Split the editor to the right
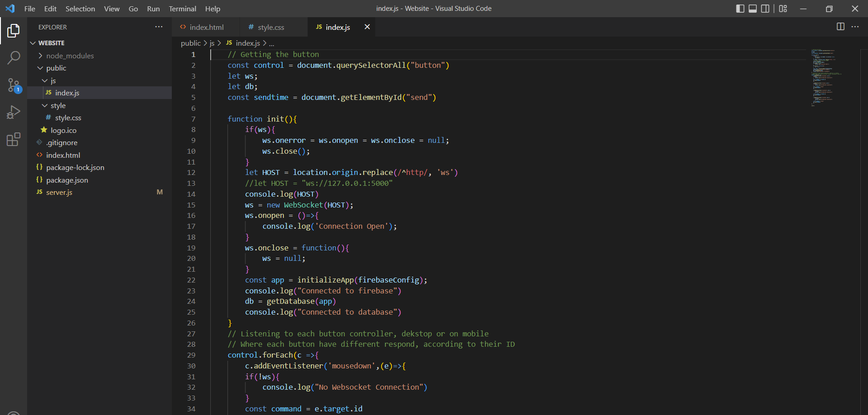868x415 pixels. (x=840, y=27)
